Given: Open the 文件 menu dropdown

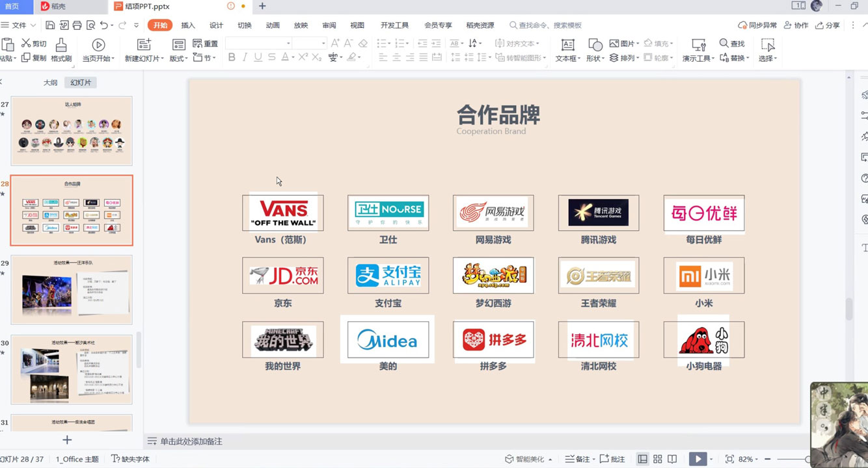Looking at the screenshot, I should point(20,25).
